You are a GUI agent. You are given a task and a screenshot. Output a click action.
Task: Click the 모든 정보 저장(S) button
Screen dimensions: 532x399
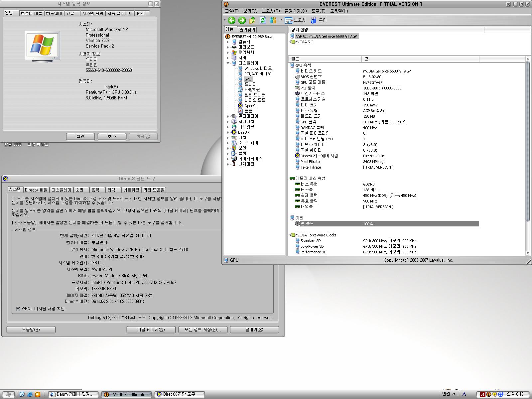(x=203, y=330)
